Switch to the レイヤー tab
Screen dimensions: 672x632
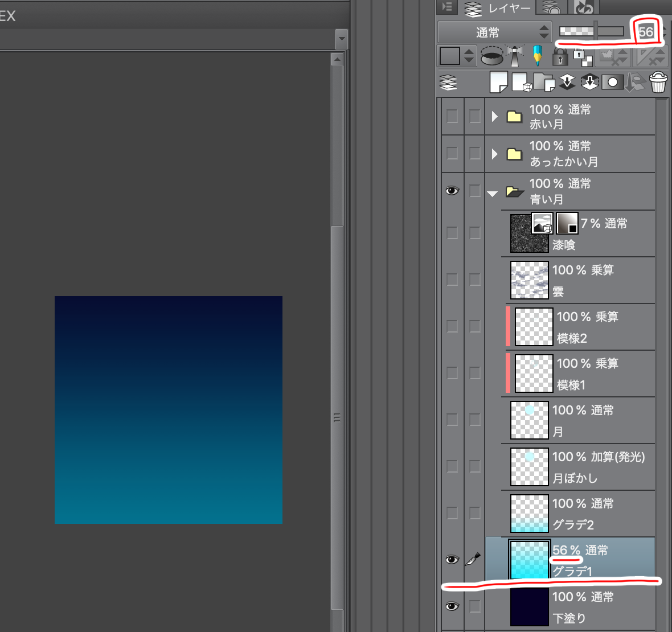pos(498,8)
